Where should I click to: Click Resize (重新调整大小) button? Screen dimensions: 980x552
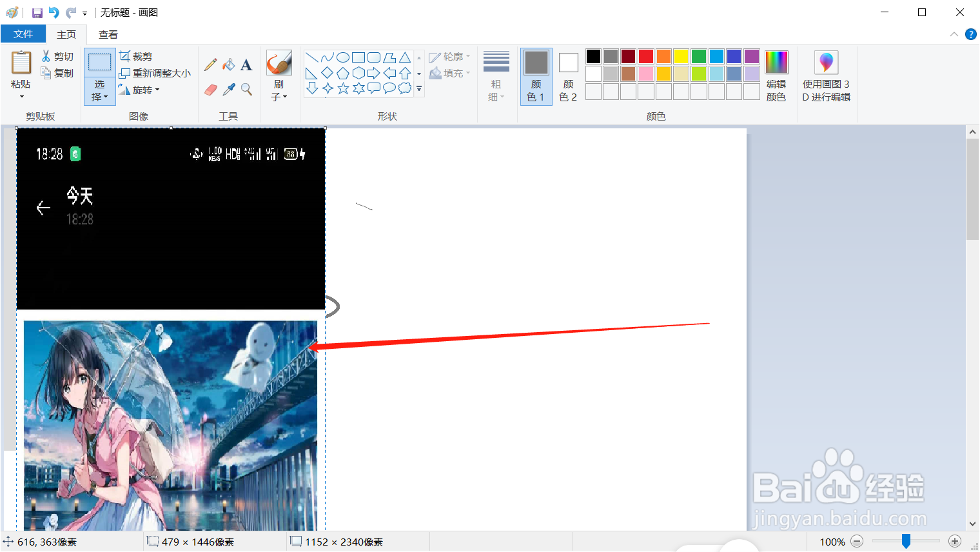[155, 73]
